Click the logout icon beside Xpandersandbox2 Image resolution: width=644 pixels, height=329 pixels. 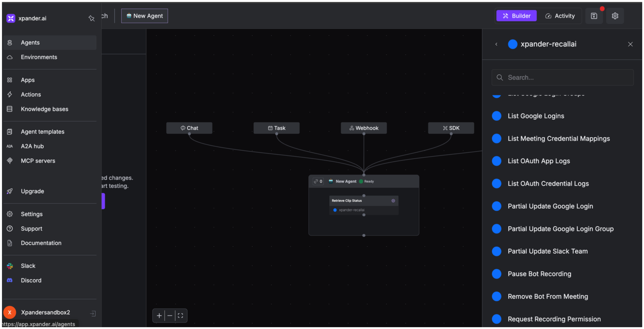[93, 313]
